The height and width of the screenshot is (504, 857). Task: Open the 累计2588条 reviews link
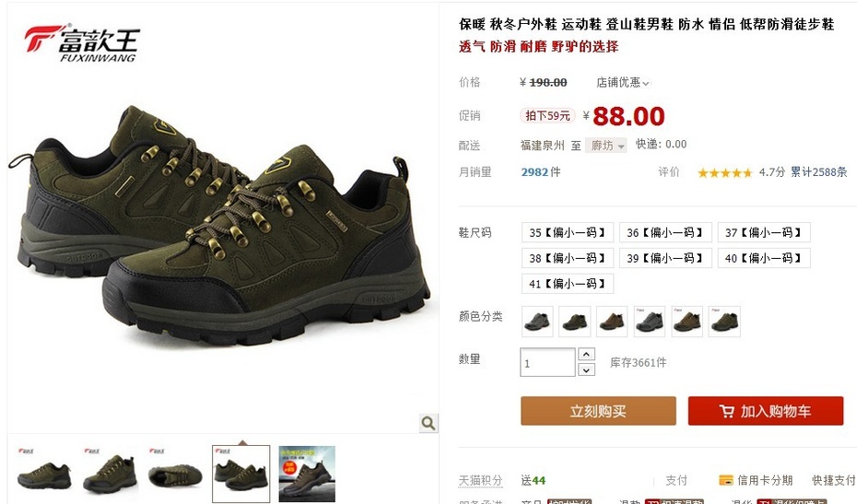coord(818,172)
